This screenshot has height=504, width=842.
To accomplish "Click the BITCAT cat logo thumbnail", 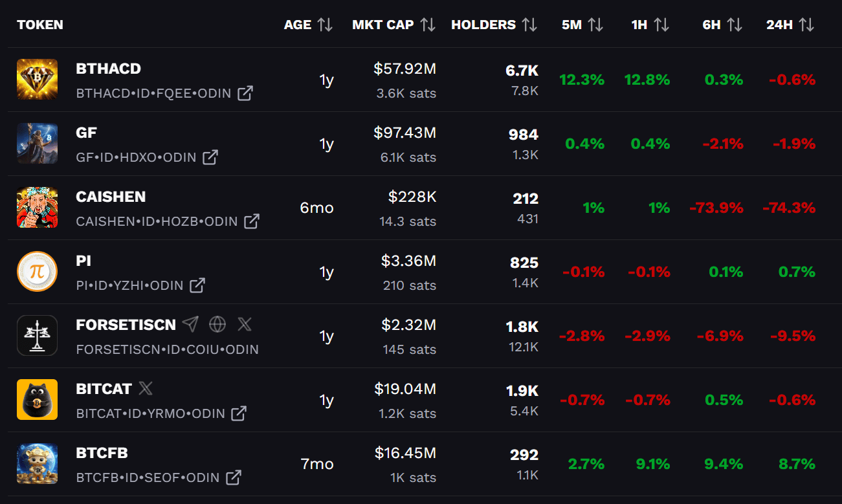I will pyautogui.click(x=37, y=400).
